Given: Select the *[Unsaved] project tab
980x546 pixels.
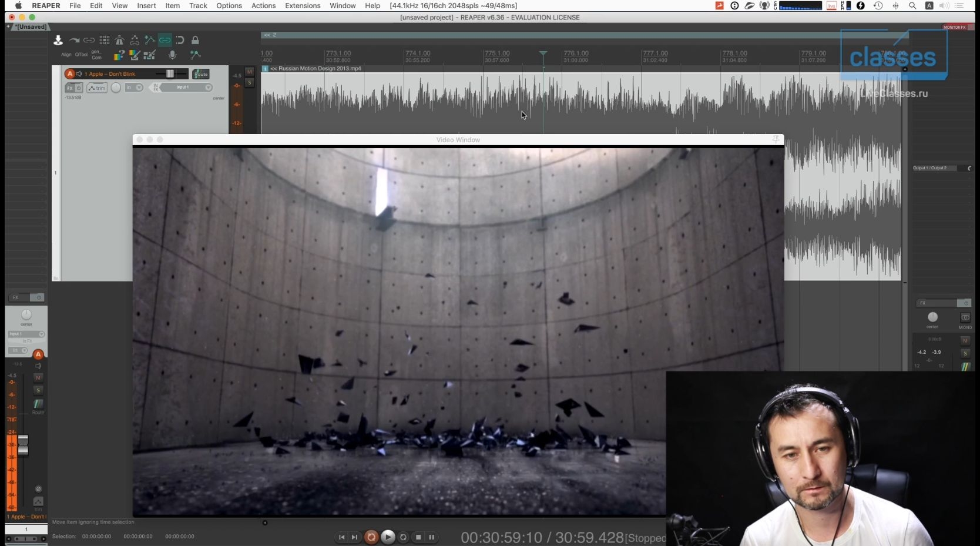Looking at the screenshot, I should (31, 26).
